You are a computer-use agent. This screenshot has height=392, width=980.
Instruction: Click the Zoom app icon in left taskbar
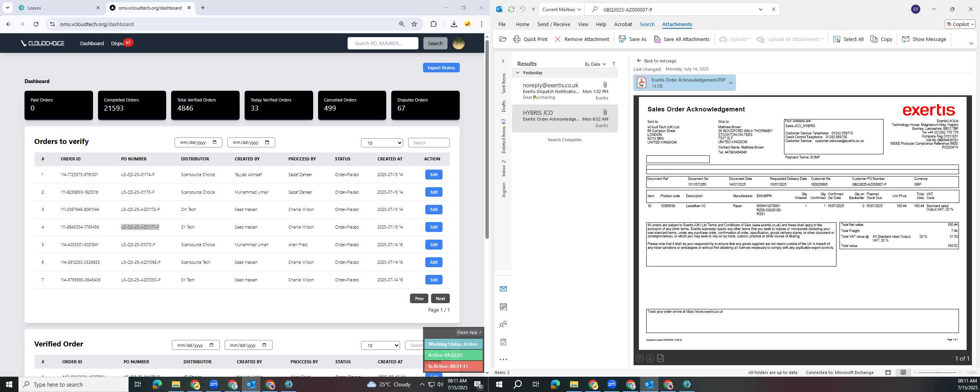click(x=214, y=384)
